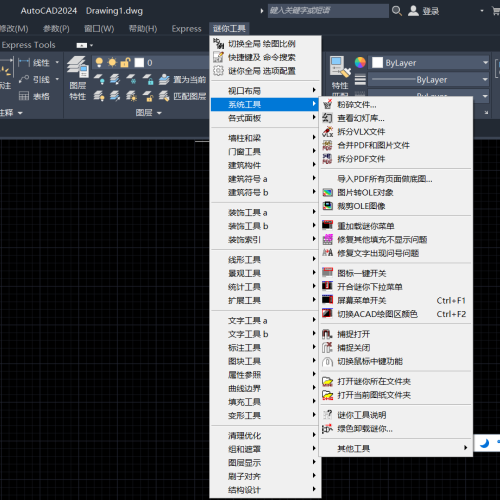This screenshot has width=500, height=500.
Task: Click the keyword search input field
Action: (328, 11)
